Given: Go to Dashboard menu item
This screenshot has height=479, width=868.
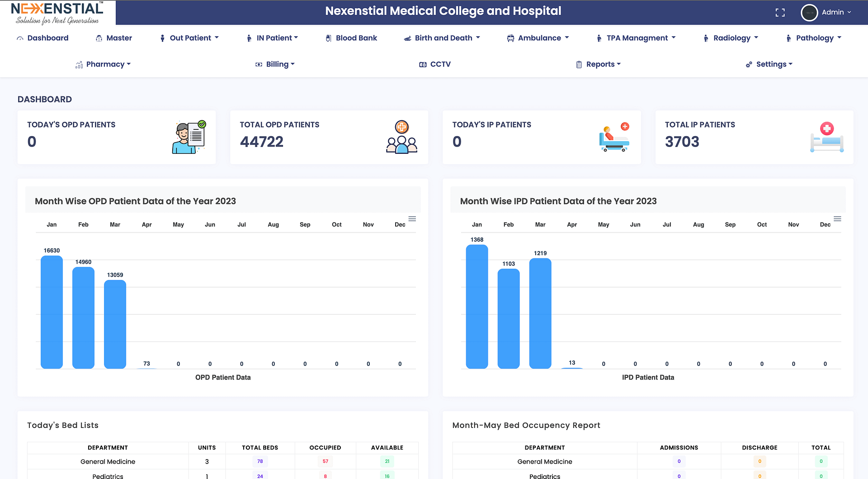Looking at the screenshot, I should [x=42, y=38].
